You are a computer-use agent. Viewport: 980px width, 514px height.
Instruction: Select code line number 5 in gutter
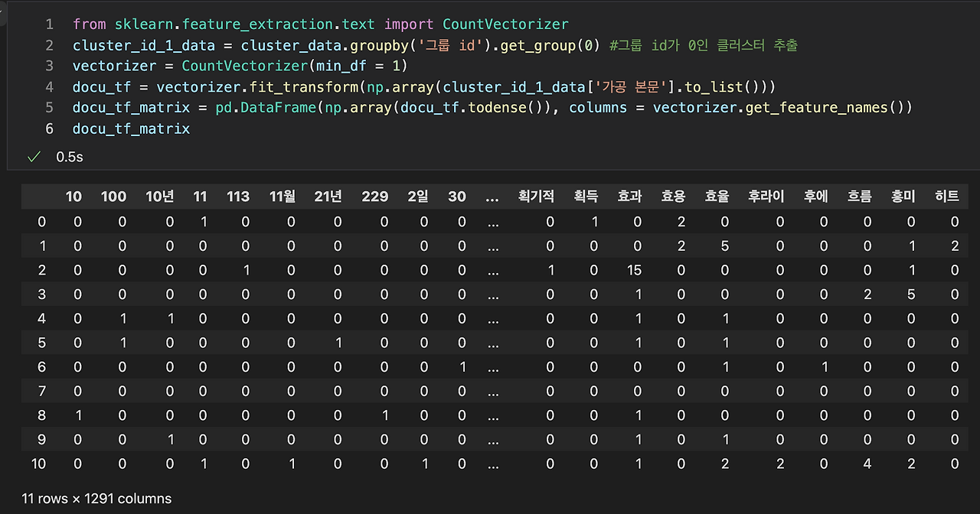click(x=50, y=107)
